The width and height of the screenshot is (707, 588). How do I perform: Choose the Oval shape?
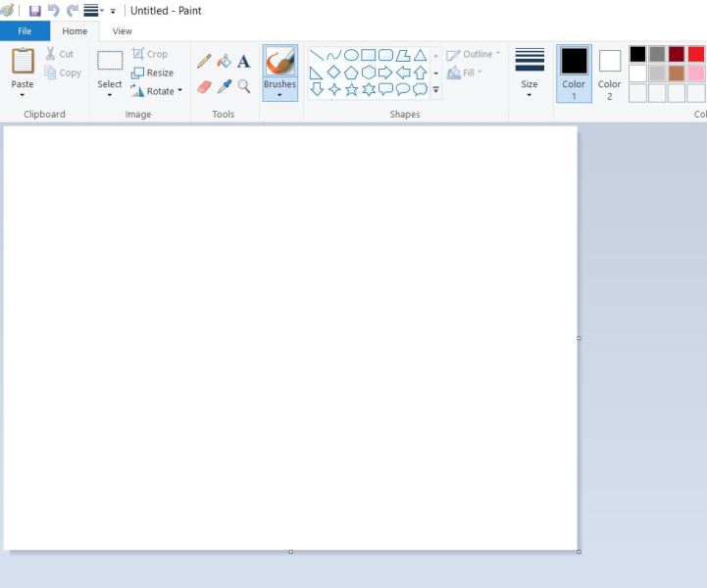coord(351,56)
